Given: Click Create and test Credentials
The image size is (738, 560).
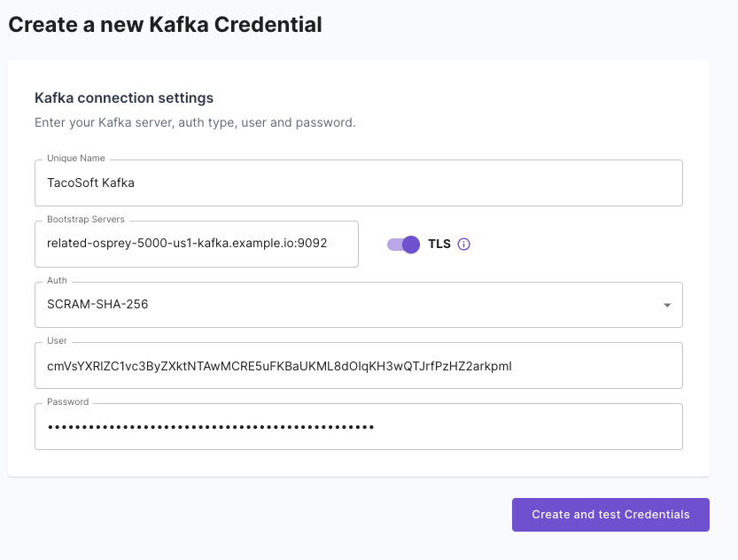Looking at the screenshot, I should coord(610,515).
